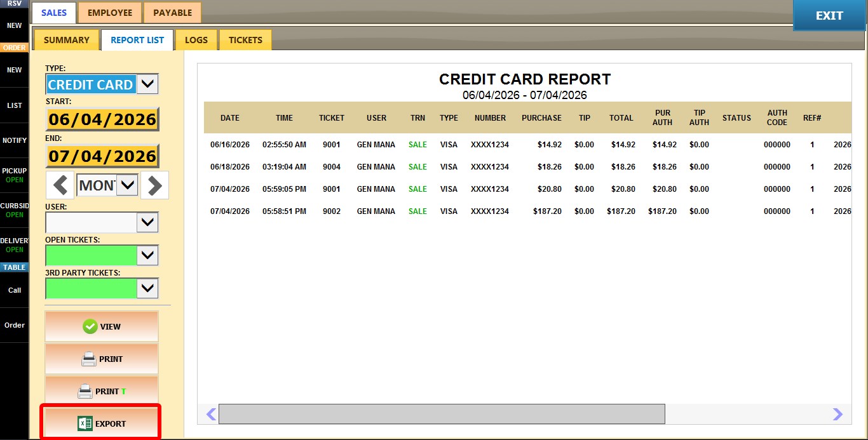The image size is (868, 440).
Task: Open the TICKETS tab
Action: click(245, 40)
